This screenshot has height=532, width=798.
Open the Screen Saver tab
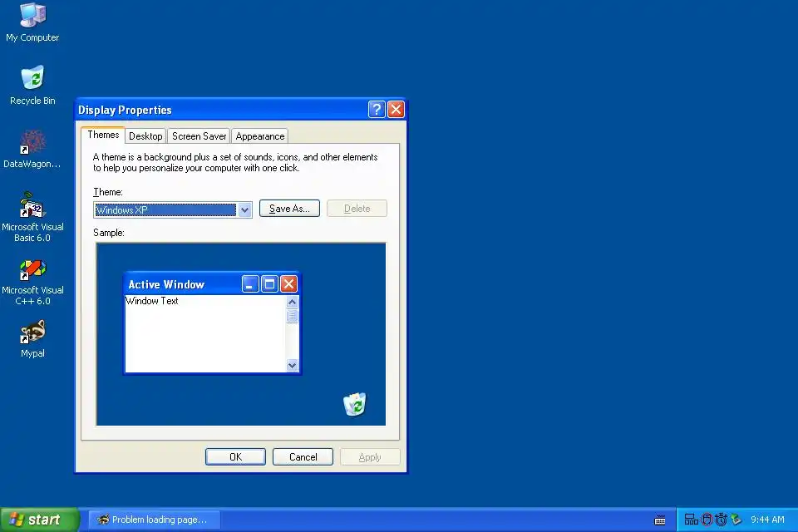click(199, 136)
